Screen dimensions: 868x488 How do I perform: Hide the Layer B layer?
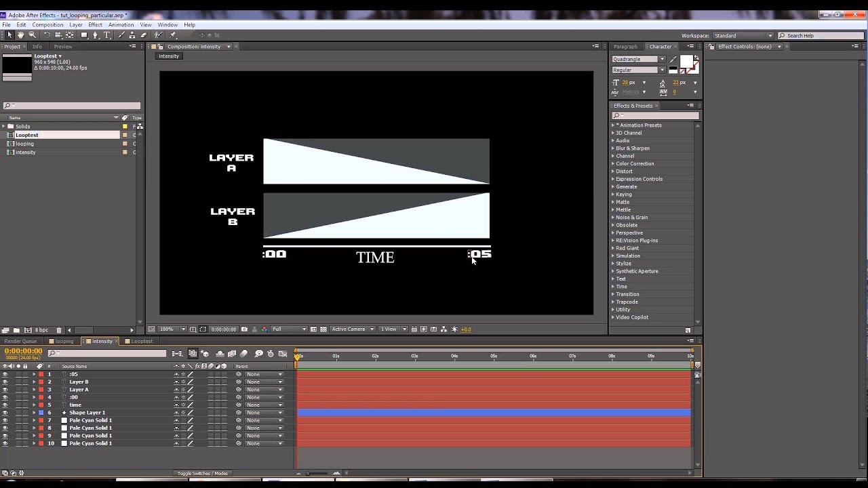pyautogui.click(x=5, y=382)
